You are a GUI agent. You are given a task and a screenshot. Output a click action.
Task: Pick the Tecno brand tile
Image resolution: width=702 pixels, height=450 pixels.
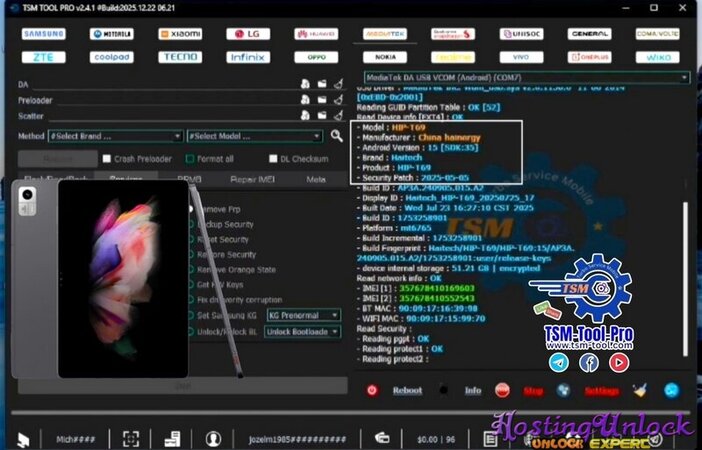178,57
